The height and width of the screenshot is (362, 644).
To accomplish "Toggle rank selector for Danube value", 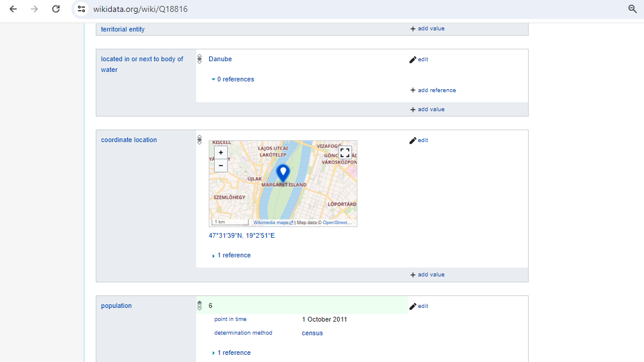I will 200,59.
